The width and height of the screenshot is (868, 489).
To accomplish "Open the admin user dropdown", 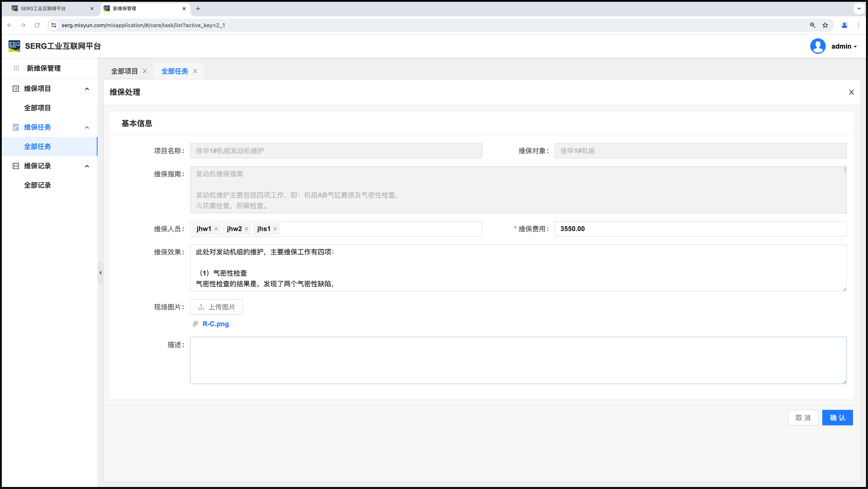I will point(843,47).
